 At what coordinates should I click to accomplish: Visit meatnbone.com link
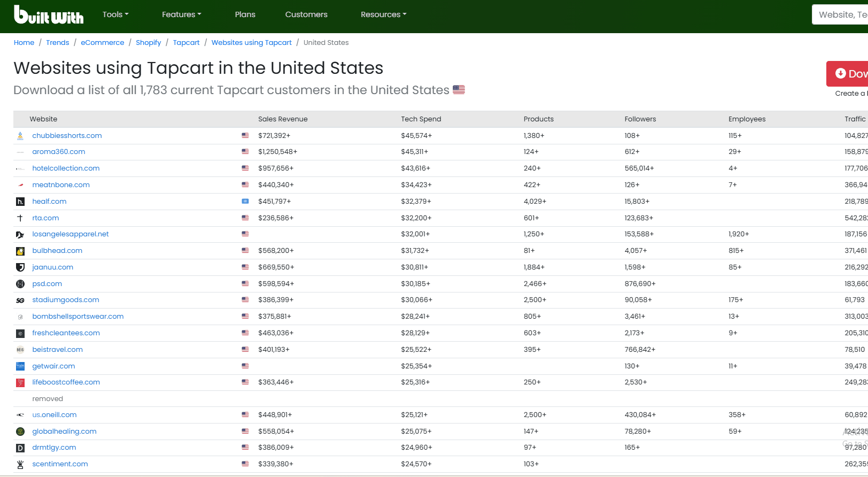(x=61, y=185)
